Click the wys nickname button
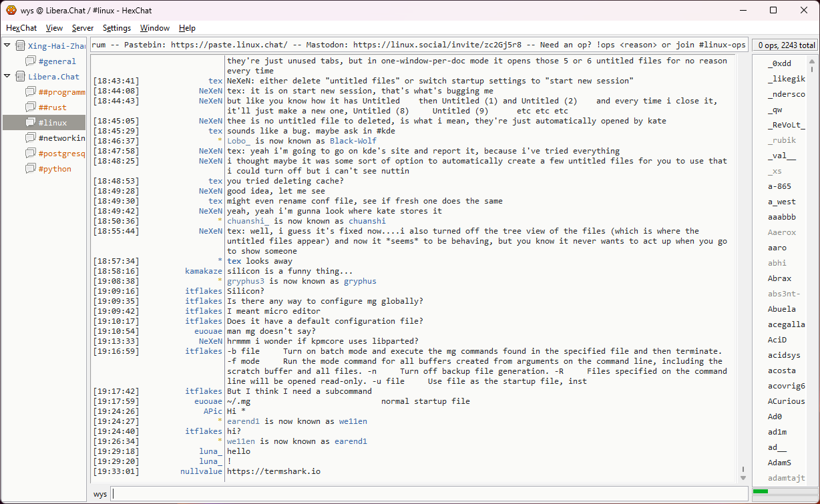 coord(100,494)
